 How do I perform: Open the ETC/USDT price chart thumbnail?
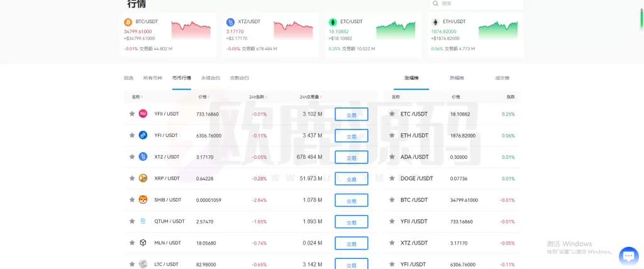pyautogui.click(x=396, y=30)
